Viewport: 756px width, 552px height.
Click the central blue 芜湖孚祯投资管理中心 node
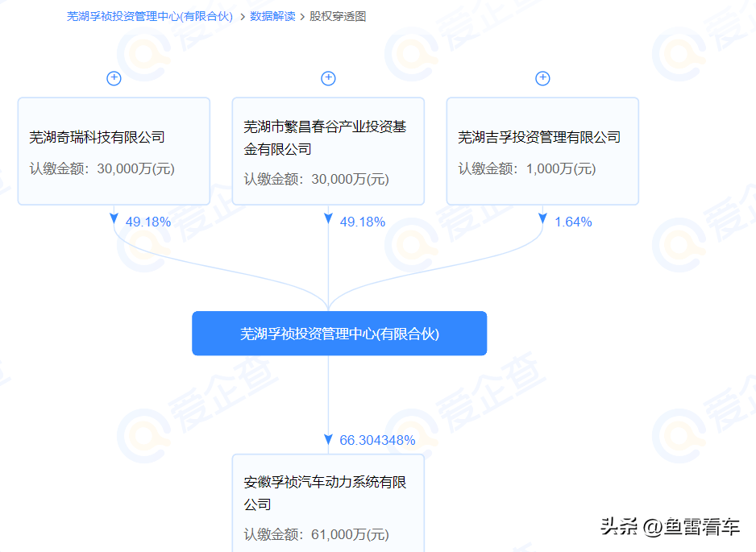339,333
